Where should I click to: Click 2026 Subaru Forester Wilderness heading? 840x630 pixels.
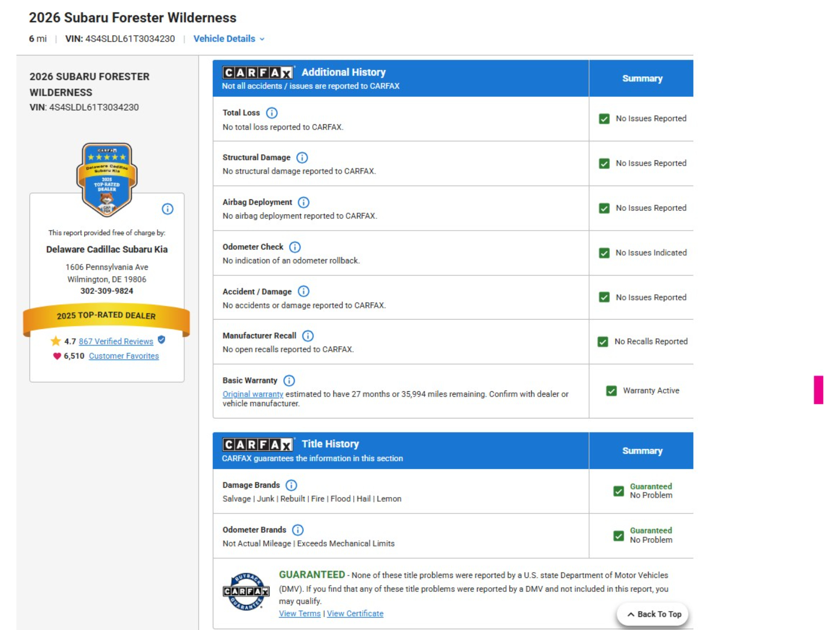(x=132, y=18)
